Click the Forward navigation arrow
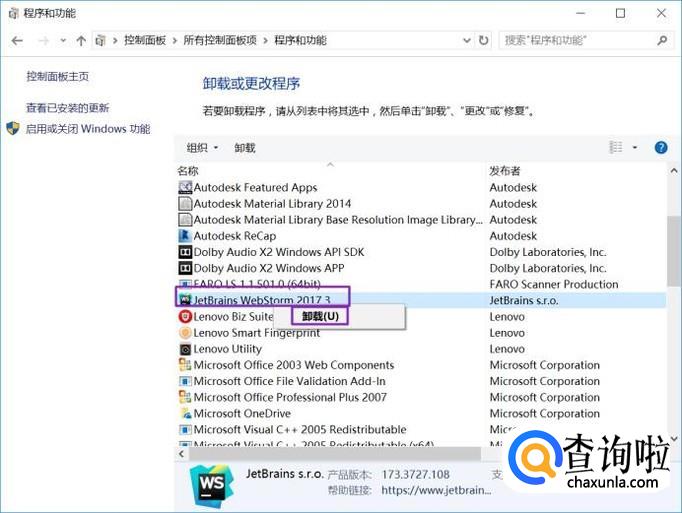This screenshot has height=513, width=682. click(x=43, y=41)
